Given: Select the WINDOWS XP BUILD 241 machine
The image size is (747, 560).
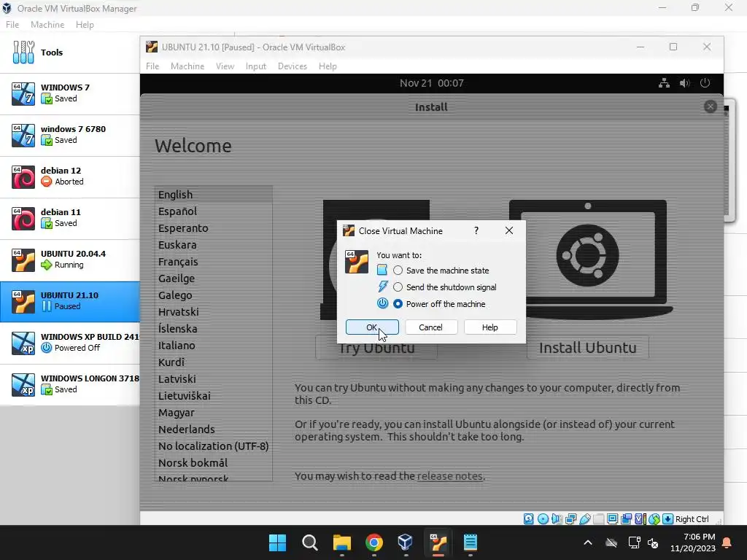Looking at the screenshot, I should (x=69, y=343).
